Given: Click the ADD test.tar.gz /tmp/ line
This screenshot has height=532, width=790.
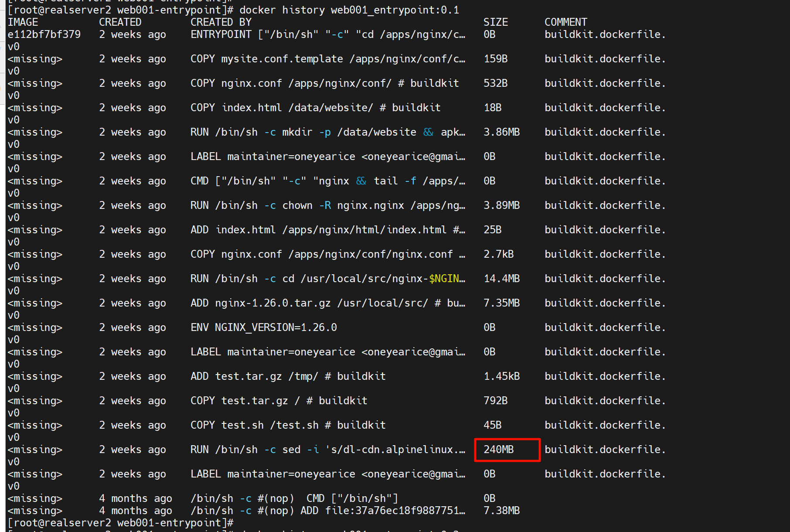Looking at the screenshot, I should (288, 376).
